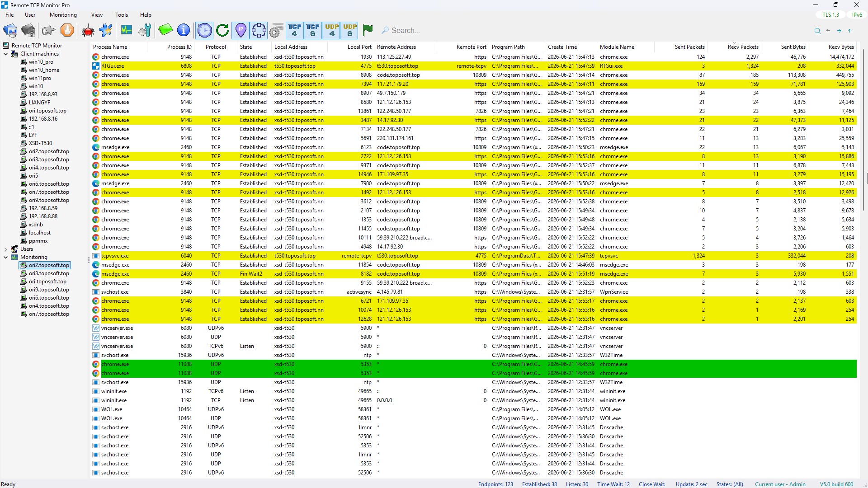Sort by the Remote Address column header

pos(406,47)
